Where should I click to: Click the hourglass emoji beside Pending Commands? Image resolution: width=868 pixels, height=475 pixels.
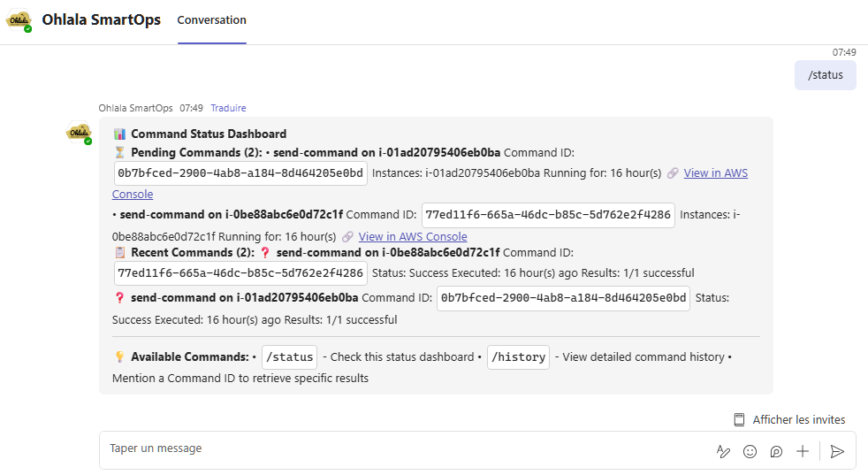pos(119,152)
